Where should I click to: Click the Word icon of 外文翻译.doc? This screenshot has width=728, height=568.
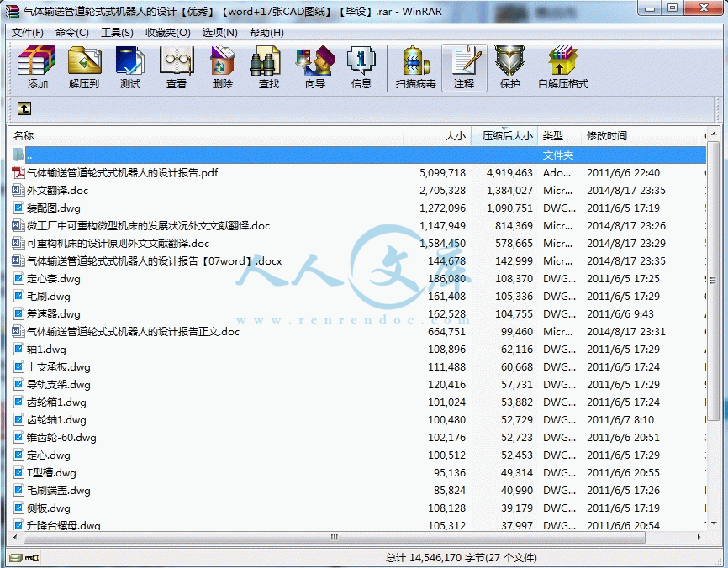point(18,190)
